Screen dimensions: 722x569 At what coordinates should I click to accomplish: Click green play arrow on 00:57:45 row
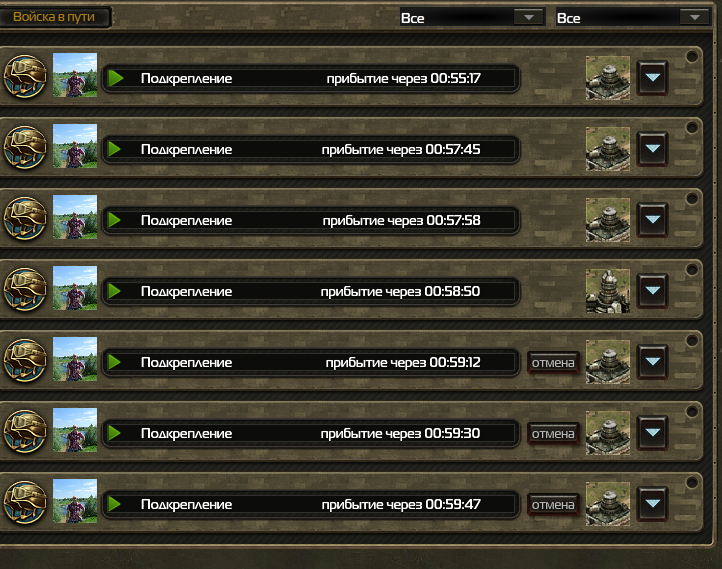click(115, 149)
